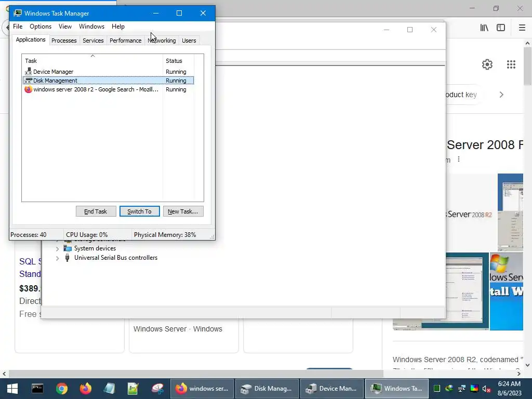Viewport: 532px width, 399px height.
Task: Click the vertical scrollbar down arrow in Firefox
Action: (527, 365)
